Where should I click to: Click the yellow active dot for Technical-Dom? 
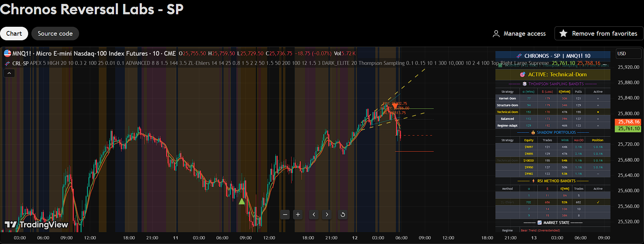coord(598,112)
